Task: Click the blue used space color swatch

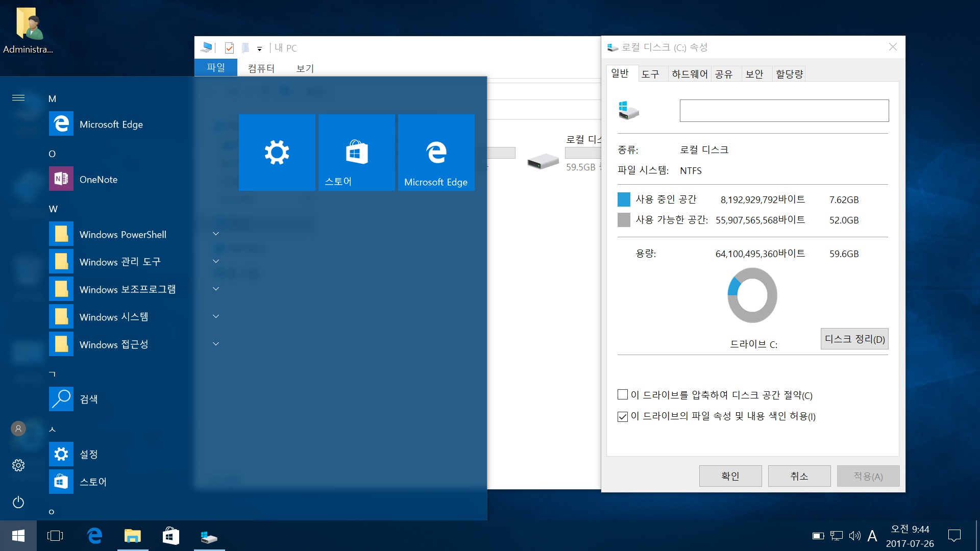Action: coord(624,199)
